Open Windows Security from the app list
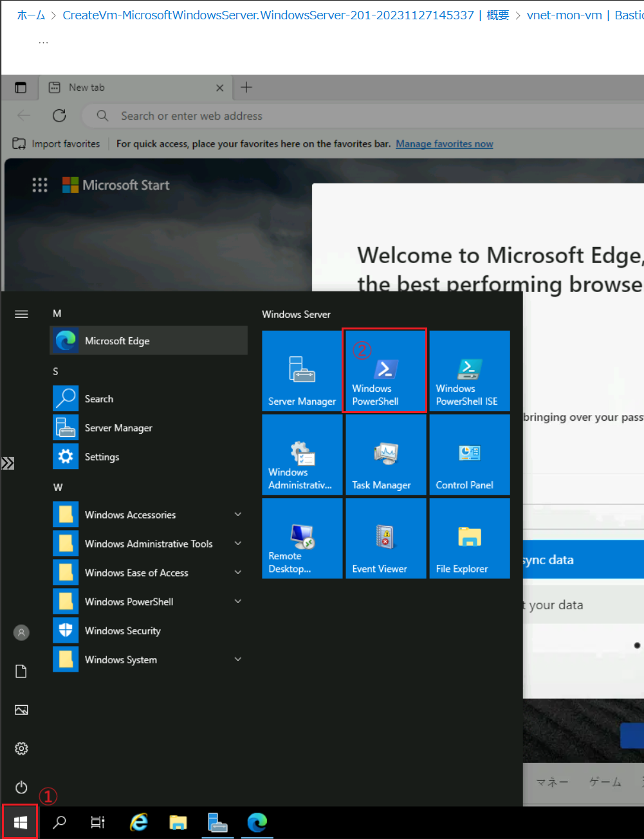644x839 pixels. tap(149, 631)
